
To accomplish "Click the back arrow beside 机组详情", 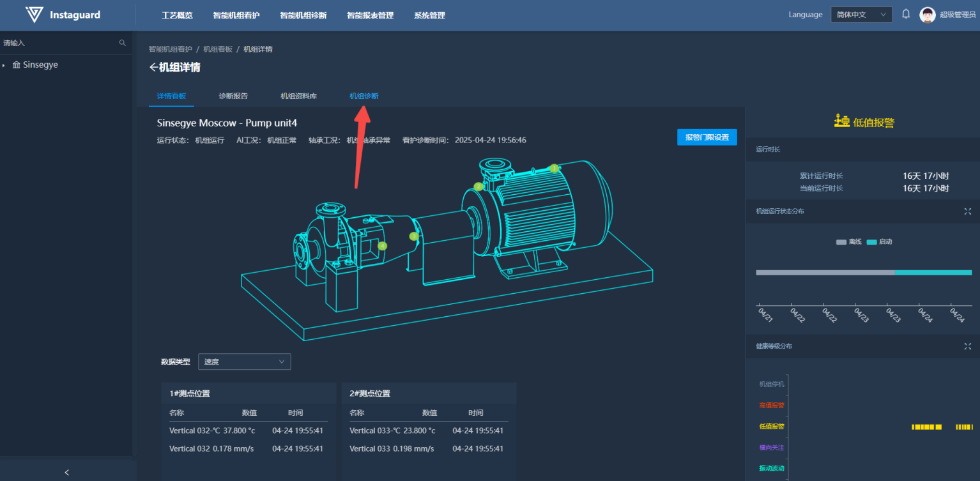I will [x=153, y=68].
